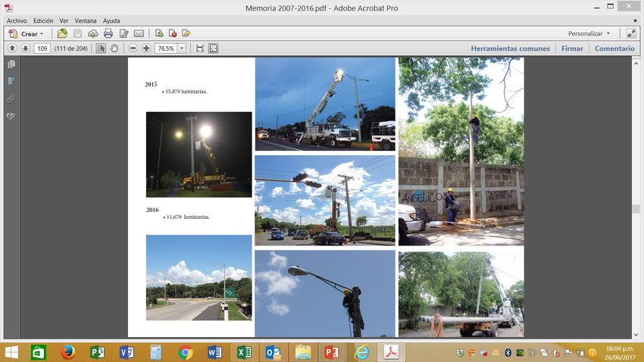Screen dimensions: 644x362
Task: Activate the selection arrow tool
Action: [x=101, y=48]
